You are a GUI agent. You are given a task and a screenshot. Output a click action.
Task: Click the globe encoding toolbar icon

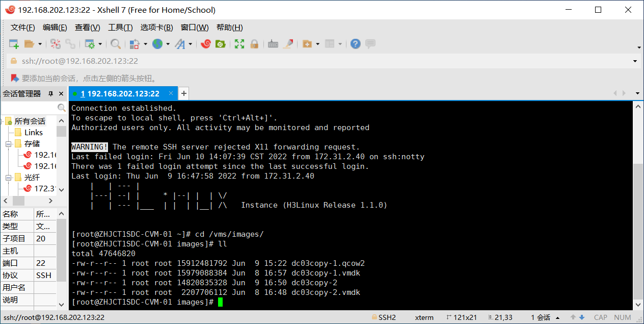click(157, 44)
